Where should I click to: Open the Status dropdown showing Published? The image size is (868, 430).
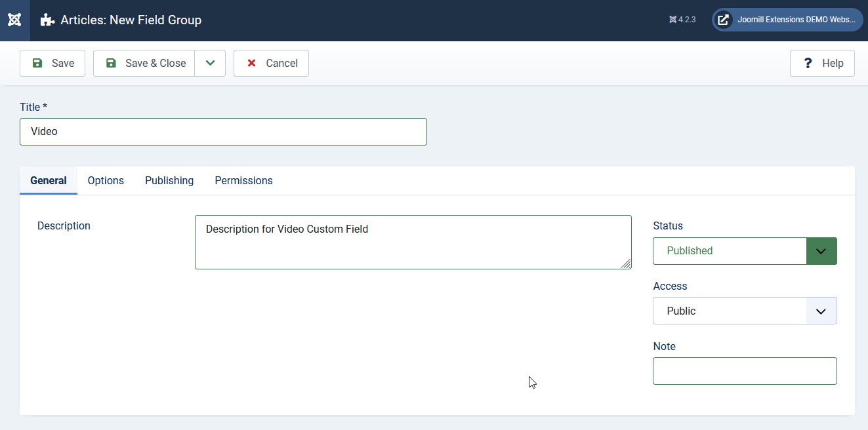(x=745, y=251)
